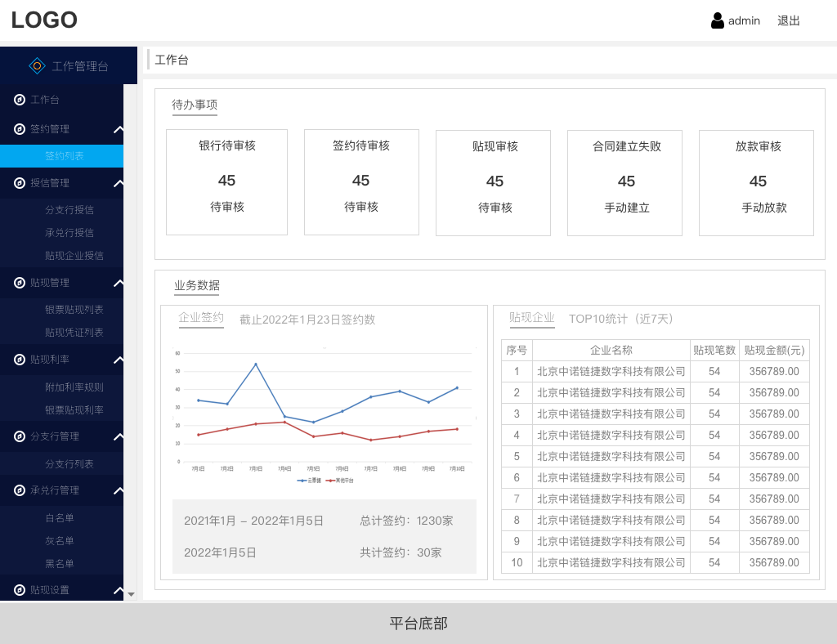The width and height of the screenshot is (837, 644).
Task: Select the 承兑行管理 sidebar icon
Action: point(18,490)
